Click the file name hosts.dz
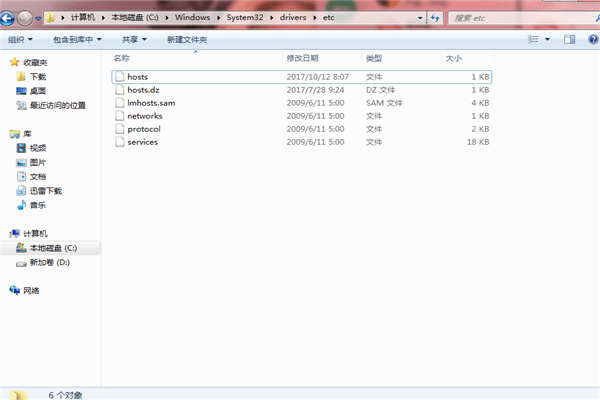The height and width of the screenshot is (400, 600). pyautogui.click(x=143, y=90)
